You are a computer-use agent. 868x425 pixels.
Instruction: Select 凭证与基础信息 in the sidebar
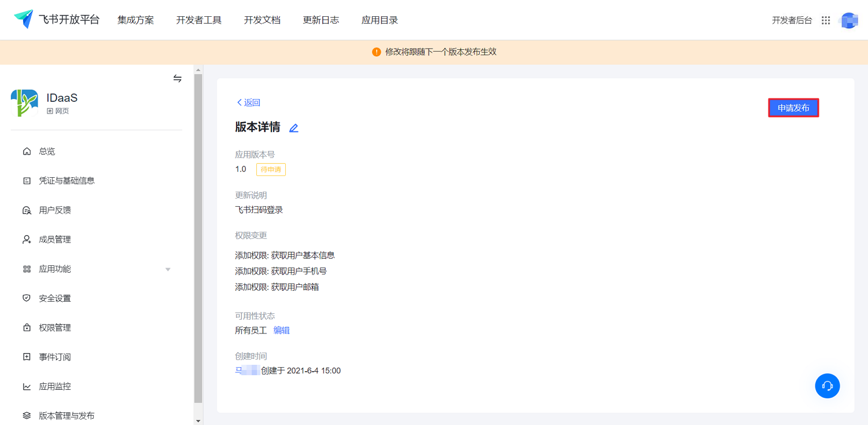coord(67,181)
